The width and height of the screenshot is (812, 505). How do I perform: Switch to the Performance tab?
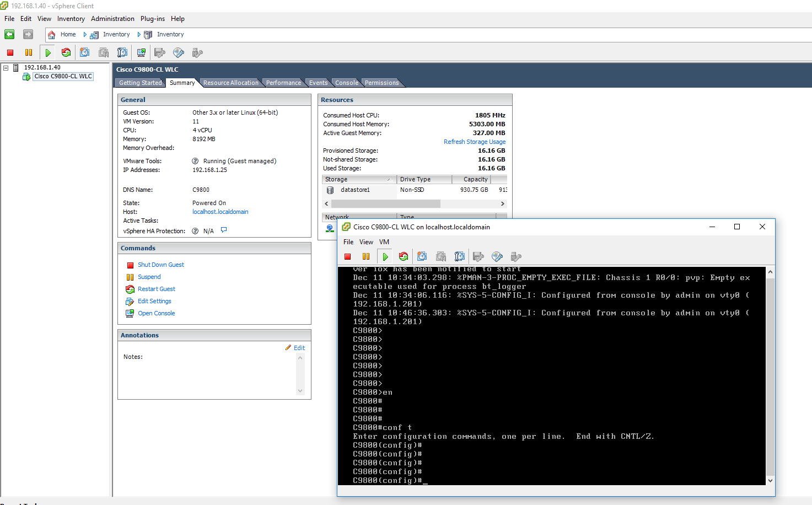pos(283,82)
